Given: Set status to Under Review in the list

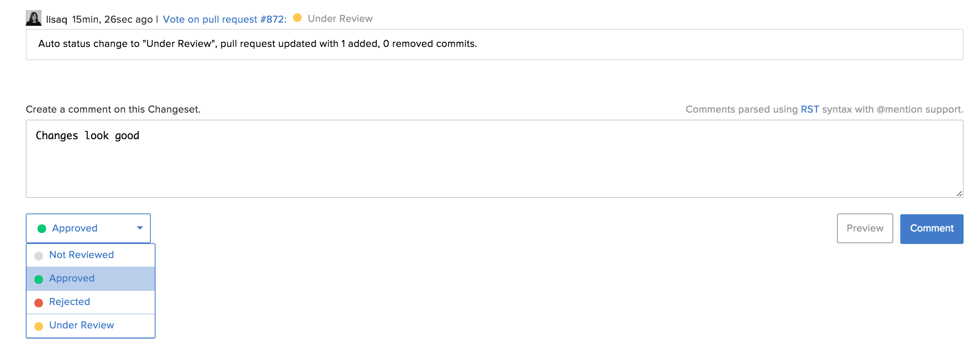Looking at the screenshot, I should pos(81,325).
